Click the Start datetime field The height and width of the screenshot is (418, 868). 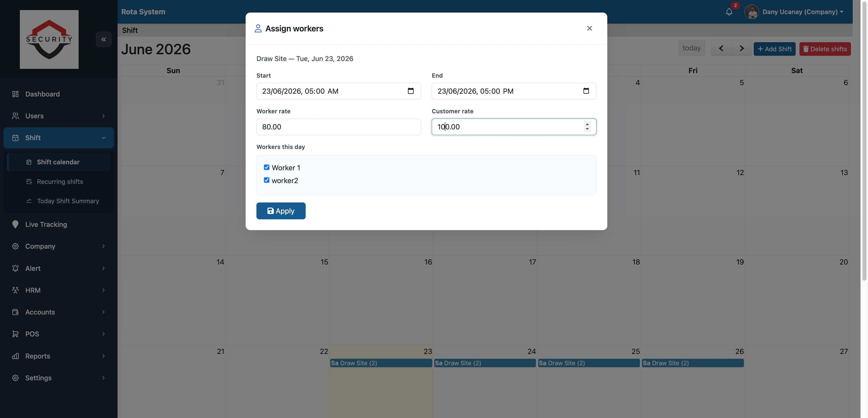(338, 91)
